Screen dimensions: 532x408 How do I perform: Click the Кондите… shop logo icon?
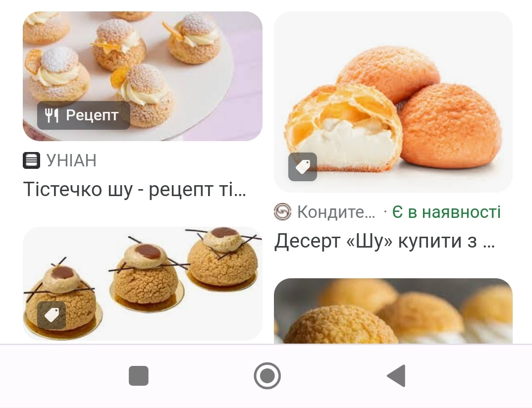pyautogui.click(x=283, y=212)
